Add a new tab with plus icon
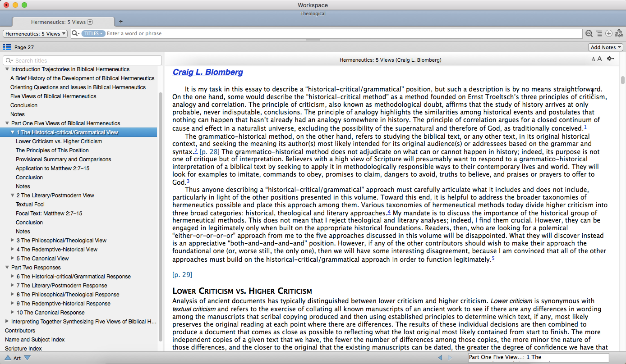 coord(120,22)
